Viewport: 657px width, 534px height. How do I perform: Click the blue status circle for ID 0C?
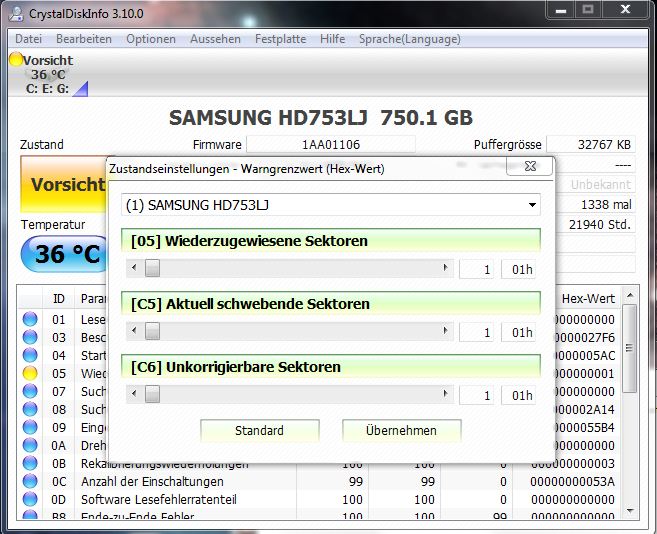coord(30,482)
